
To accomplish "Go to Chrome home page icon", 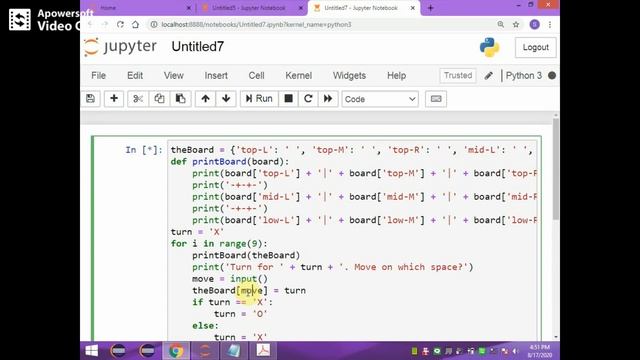I will (x=136, y=24).
